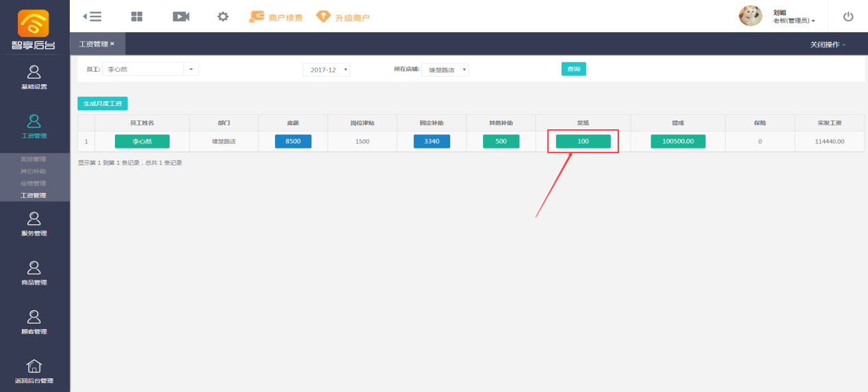Open the grid dashboard icon in top bar
Viewport: 868px width, 392px height.
coord(136,16)
